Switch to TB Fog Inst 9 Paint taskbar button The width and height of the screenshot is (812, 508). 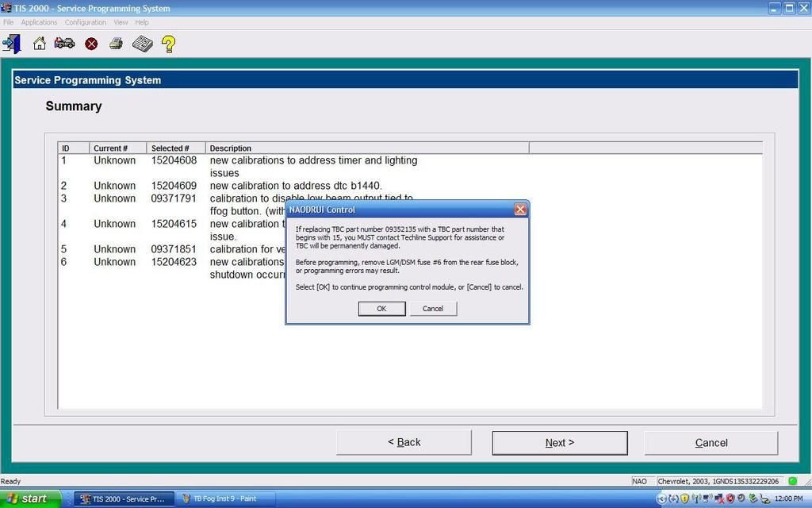coord(224,498)
